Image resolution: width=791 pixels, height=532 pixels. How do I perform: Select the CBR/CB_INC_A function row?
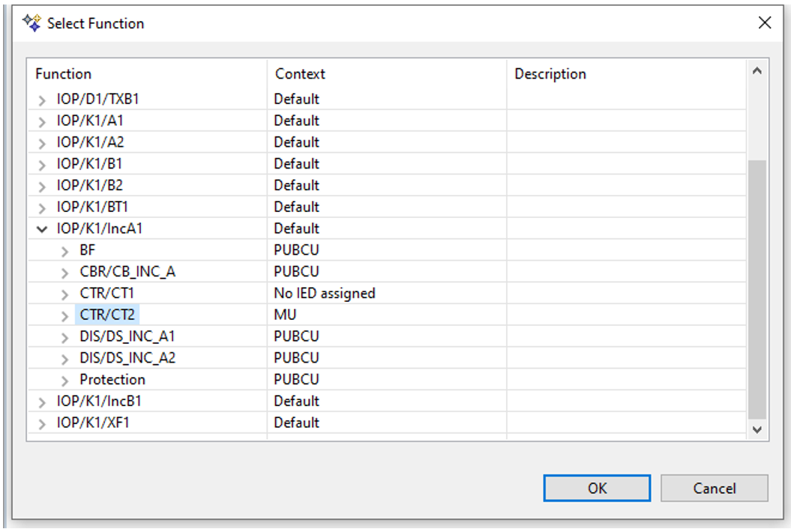click(127, 272)
